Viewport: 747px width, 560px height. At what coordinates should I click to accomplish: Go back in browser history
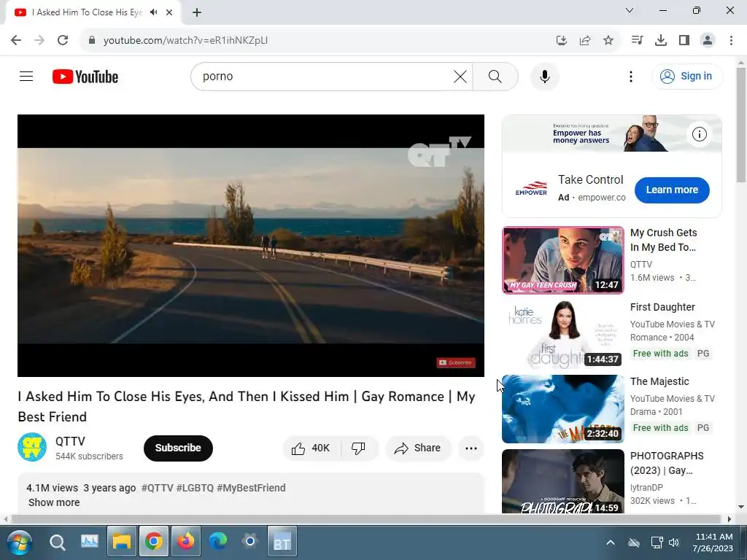pos(16,40)
